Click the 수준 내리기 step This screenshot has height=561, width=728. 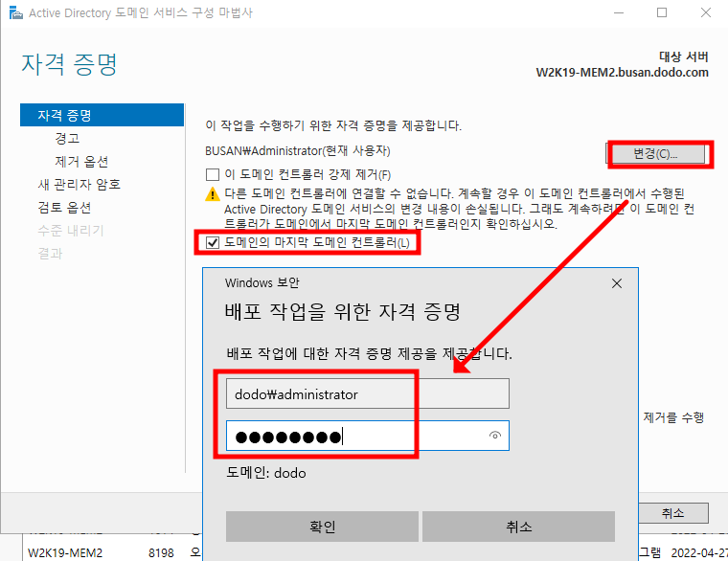pos(71,231)
